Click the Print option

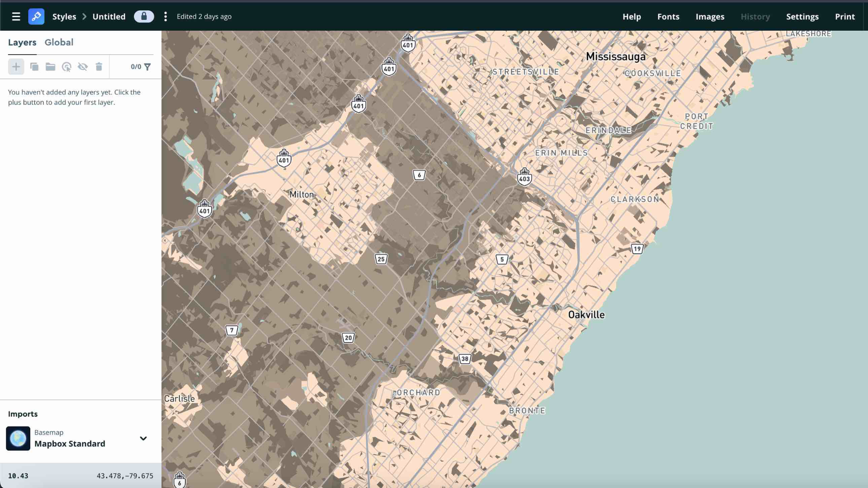point(844,16)
